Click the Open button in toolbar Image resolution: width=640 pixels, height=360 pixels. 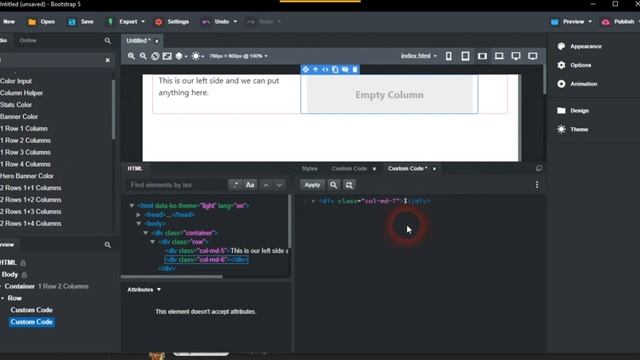coord(41,22)
